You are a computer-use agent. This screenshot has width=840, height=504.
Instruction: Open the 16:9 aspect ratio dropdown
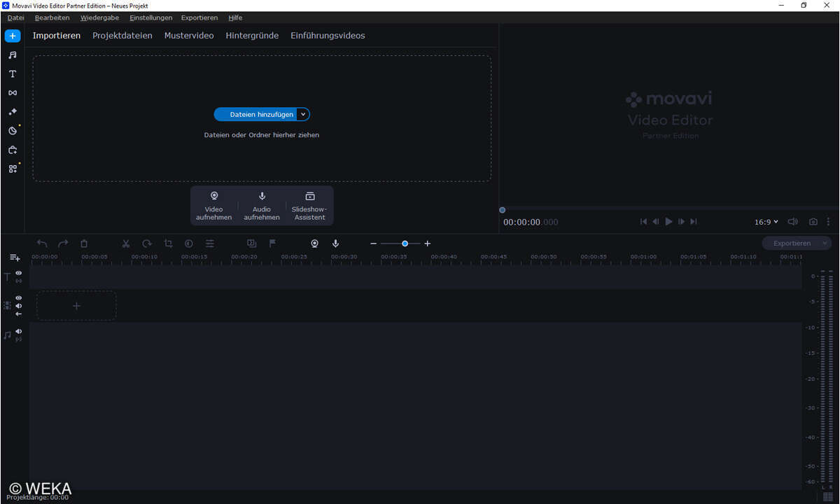coord(766,222)
